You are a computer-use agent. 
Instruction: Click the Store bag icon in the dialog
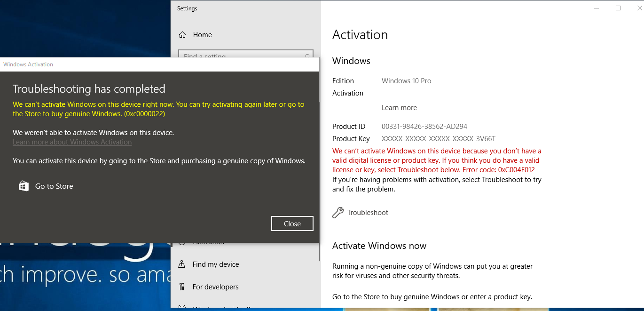(x=24, y=186)
